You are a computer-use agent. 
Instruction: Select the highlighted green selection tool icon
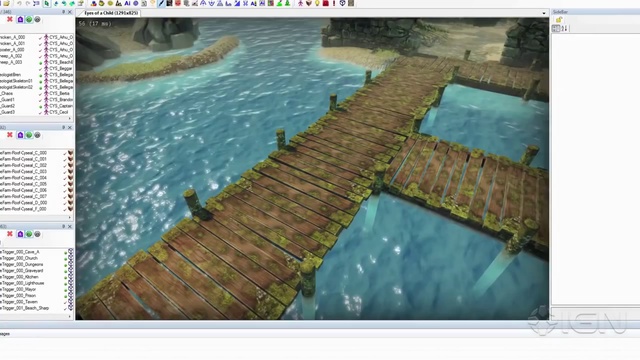tap(47, 3)
